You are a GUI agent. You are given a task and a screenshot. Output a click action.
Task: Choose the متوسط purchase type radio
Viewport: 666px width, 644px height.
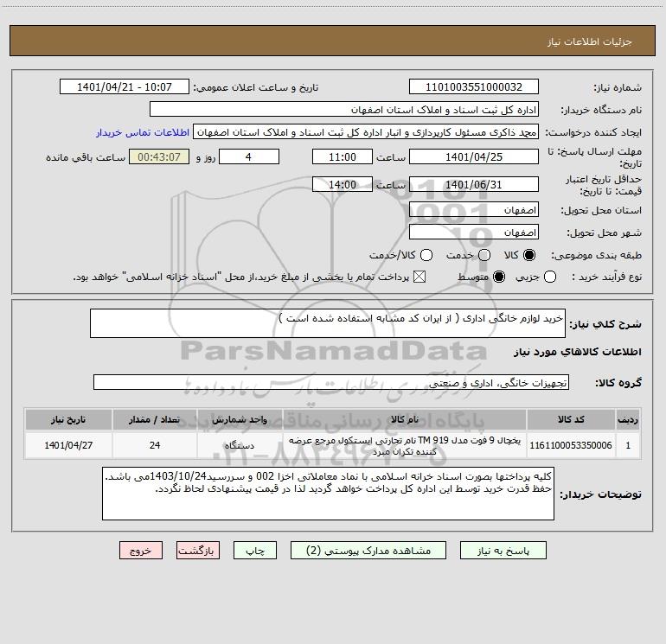point(499,277)
